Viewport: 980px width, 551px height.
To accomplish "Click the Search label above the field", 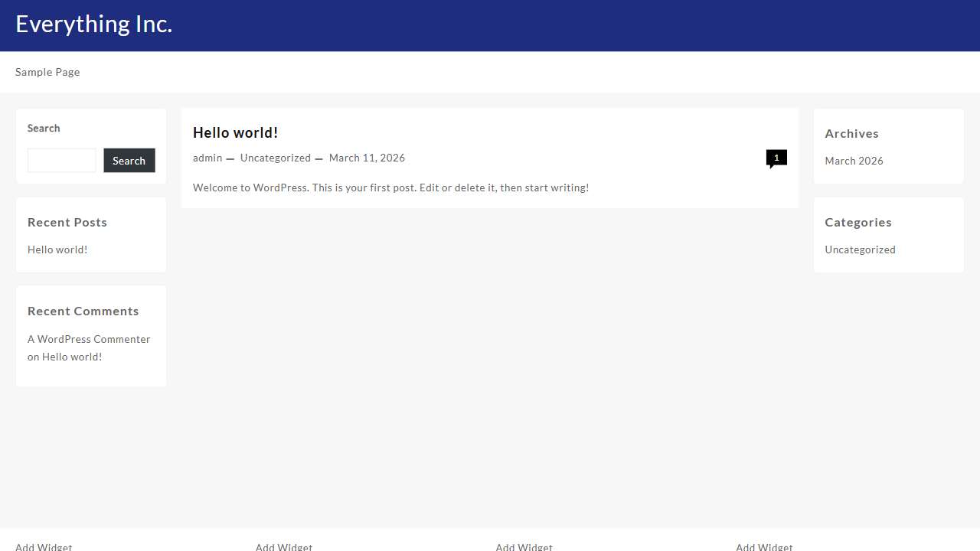I will (x=44, y=129).
